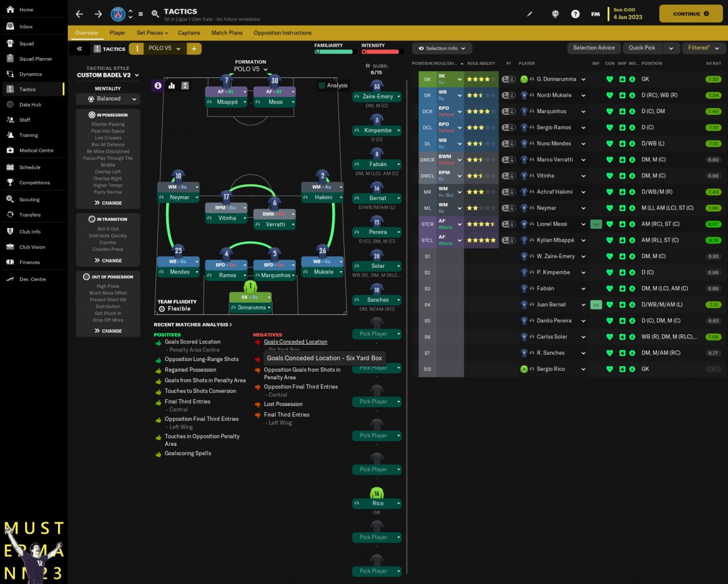The image size is (728, 584).
Task: Click the Role Ability column header
Action: (481, 64)
